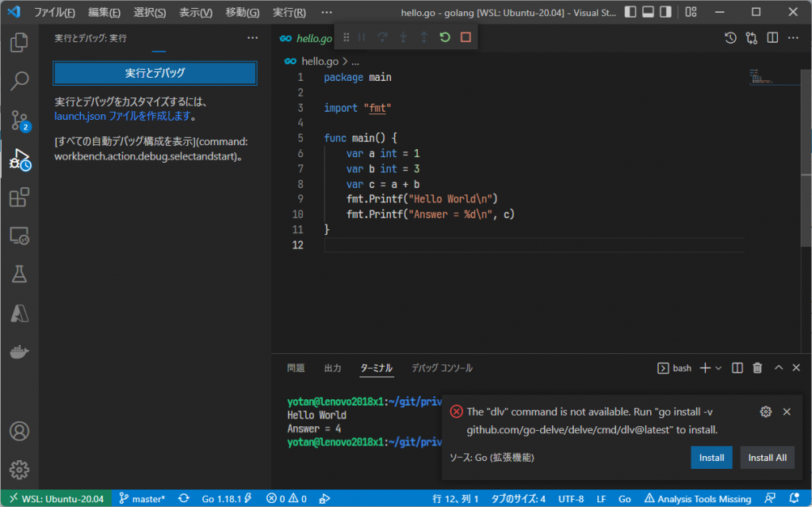The image size is (812, 507).
Task: Click hello.go in the breadcrumb
Action: 320,61
